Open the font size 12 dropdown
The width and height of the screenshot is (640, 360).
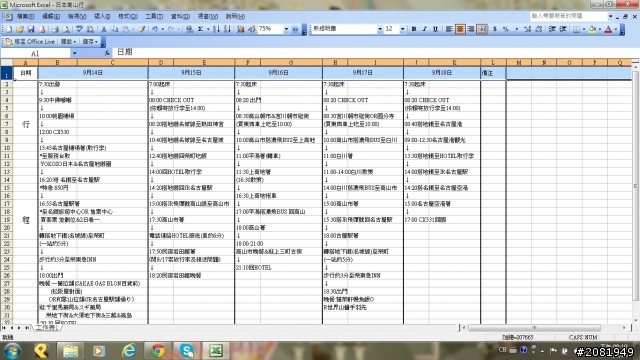coord(402,29)
